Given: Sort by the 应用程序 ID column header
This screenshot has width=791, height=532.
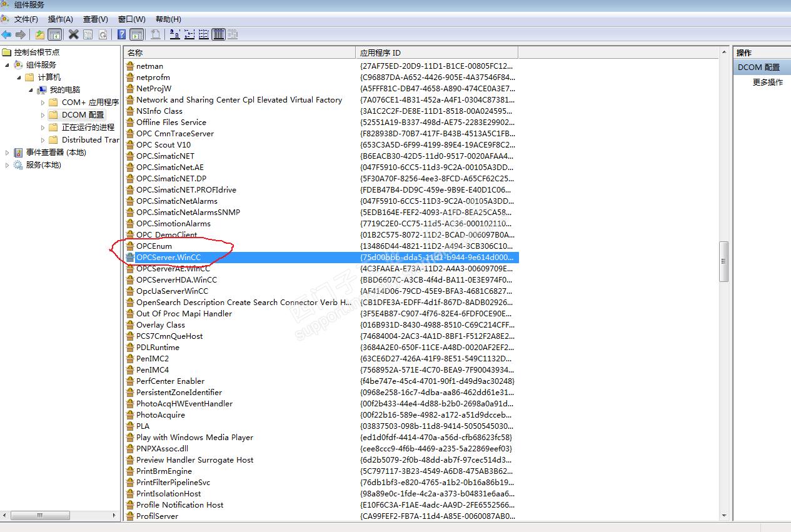Looking at the screenshot, I should (436, 53).
